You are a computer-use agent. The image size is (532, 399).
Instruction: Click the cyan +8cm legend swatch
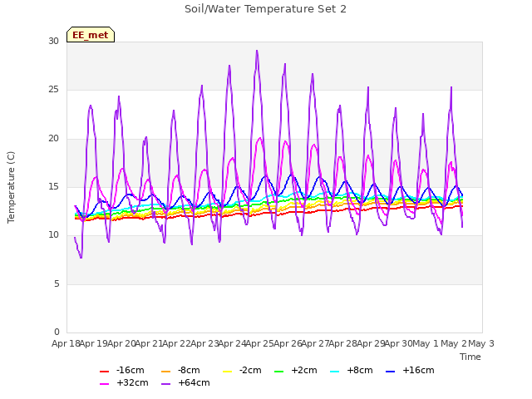[334, 372]
